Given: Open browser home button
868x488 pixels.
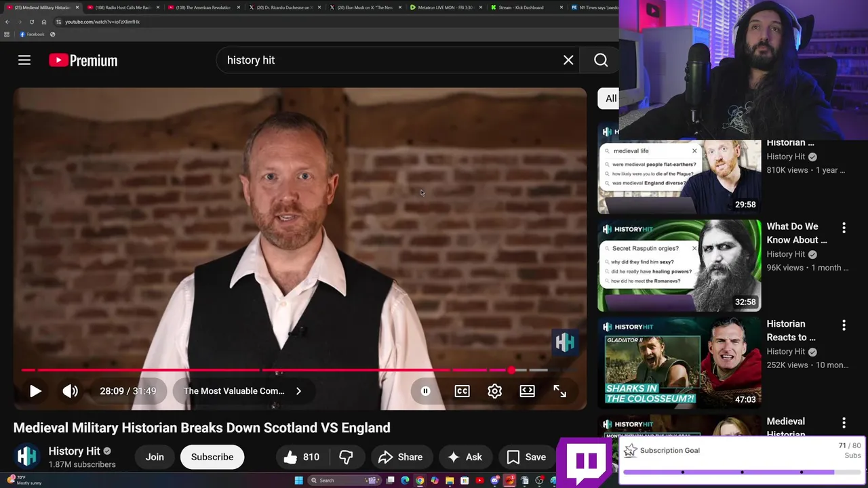Looking at the screenshot, I should point(44,22).
